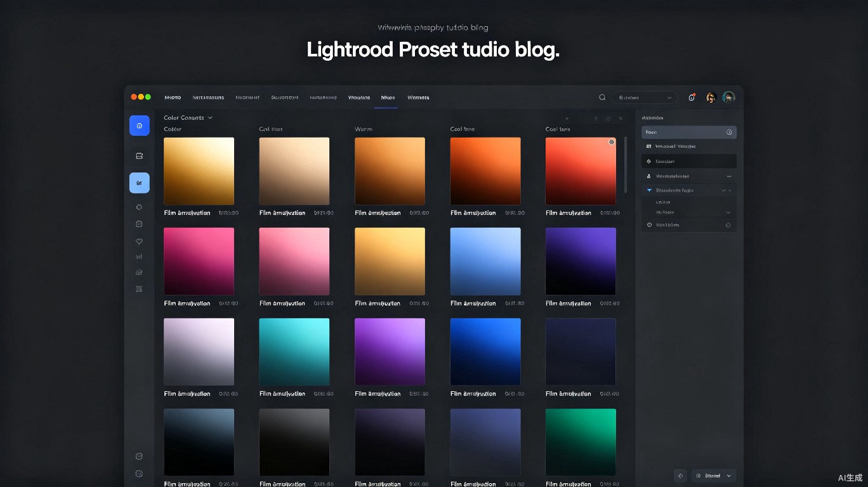The width and height of the screenshot is (868, 487).
Task: Click the bottommost smiley icon in sidebar
Action: (x=140, y=474)
